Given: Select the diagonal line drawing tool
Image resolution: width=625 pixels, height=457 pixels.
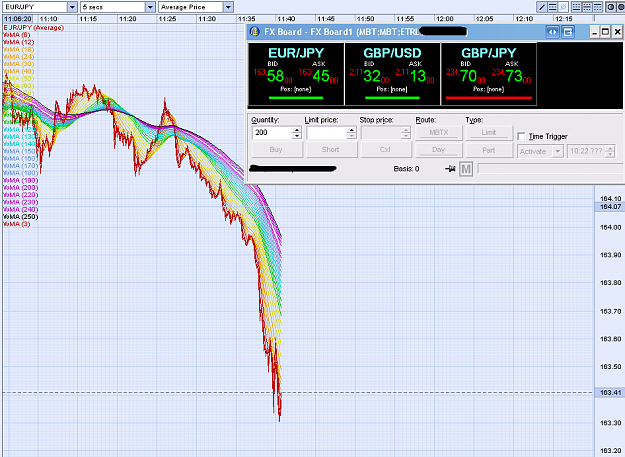Looking at the screenshot, I should pos(542,7).
